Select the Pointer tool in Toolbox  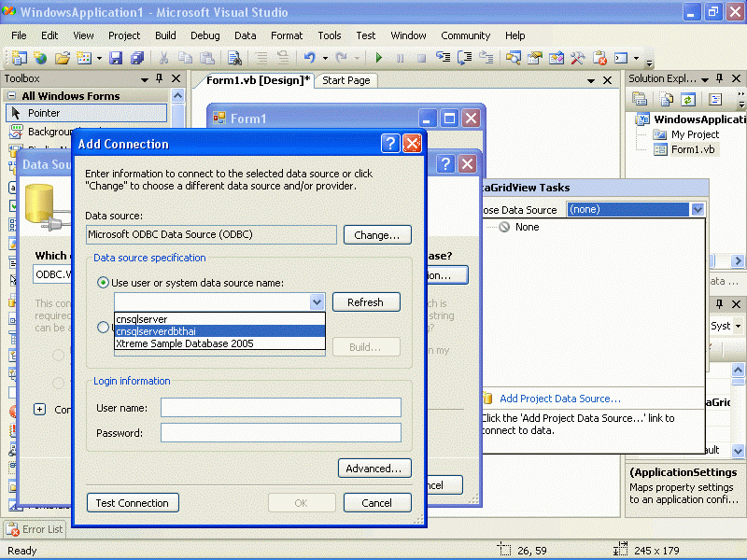pyautogui.click(x=87, y=113)
